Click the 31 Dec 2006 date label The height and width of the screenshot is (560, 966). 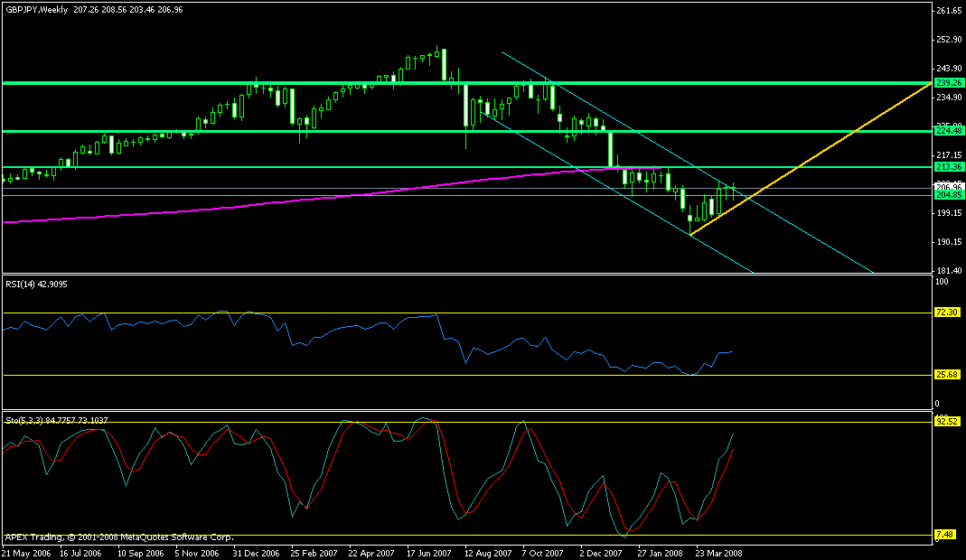pos(256,552)
